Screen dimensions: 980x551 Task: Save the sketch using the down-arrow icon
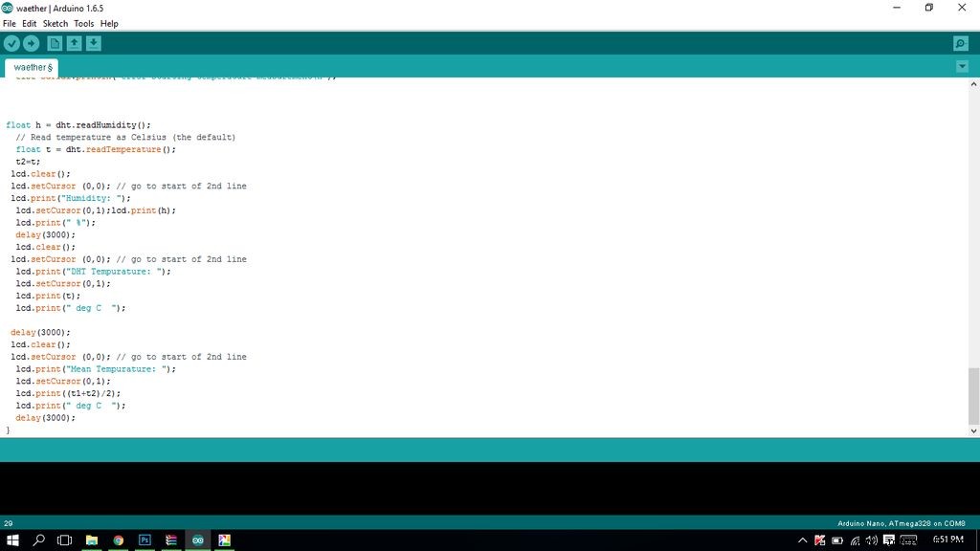(93, 43)
